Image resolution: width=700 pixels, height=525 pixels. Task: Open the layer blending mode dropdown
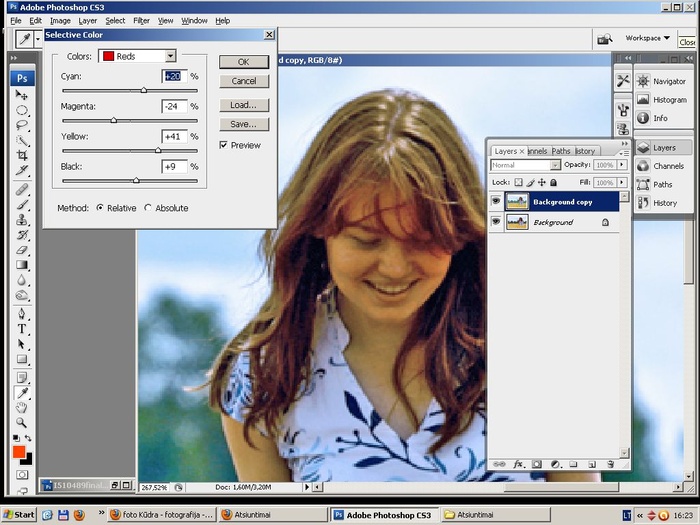pos(525,165)
